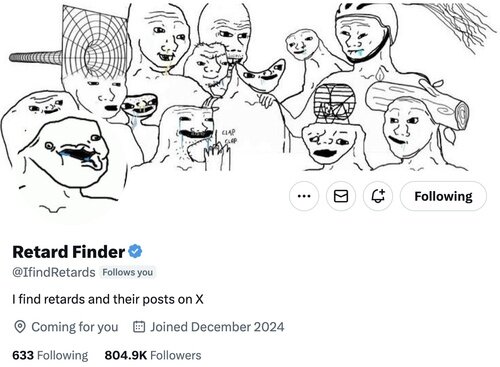Screen dimensions: 500x367
Task: Click the 'Follows you' badge
Action: tap(128, 272)
